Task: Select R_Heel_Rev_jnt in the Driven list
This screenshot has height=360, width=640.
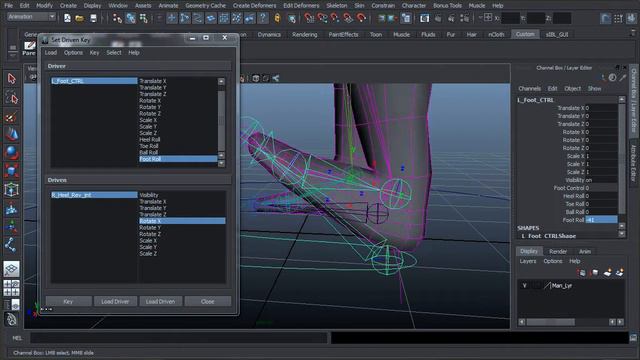Action: tap(94, 195)
